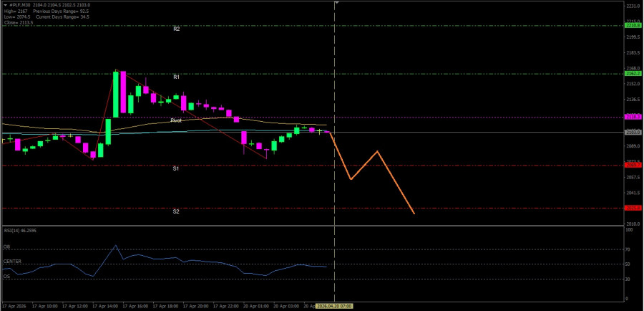Click the chart shift marker triangle at the top

[x=336, y=2]
